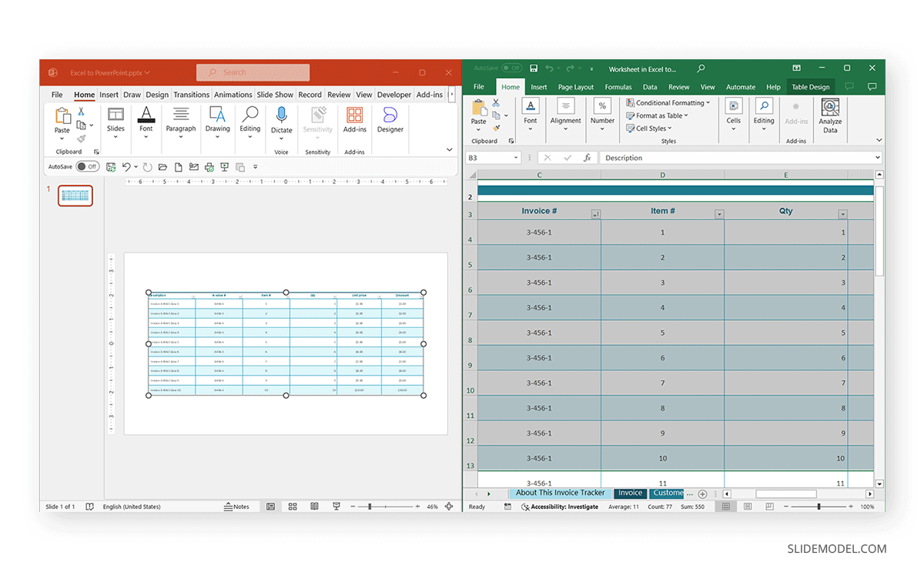Click Excel Paste clipboard icon
The image size is (924, 572).
point(479,108)
